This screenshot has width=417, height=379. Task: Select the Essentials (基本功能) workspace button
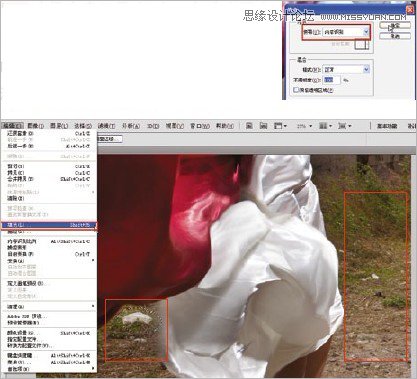point(387,126)
